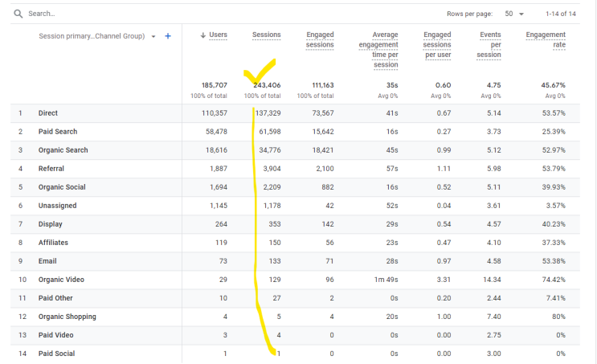Screen dimensions: 597x364
Task: Select the Paid Other row label
Action: 55,298
